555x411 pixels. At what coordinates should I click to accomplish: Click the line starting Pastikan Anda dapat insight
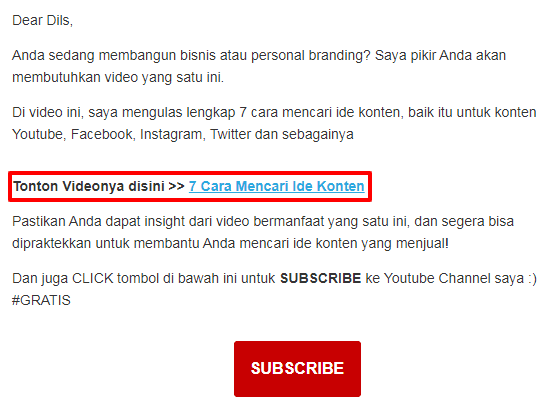coord(263,222)
